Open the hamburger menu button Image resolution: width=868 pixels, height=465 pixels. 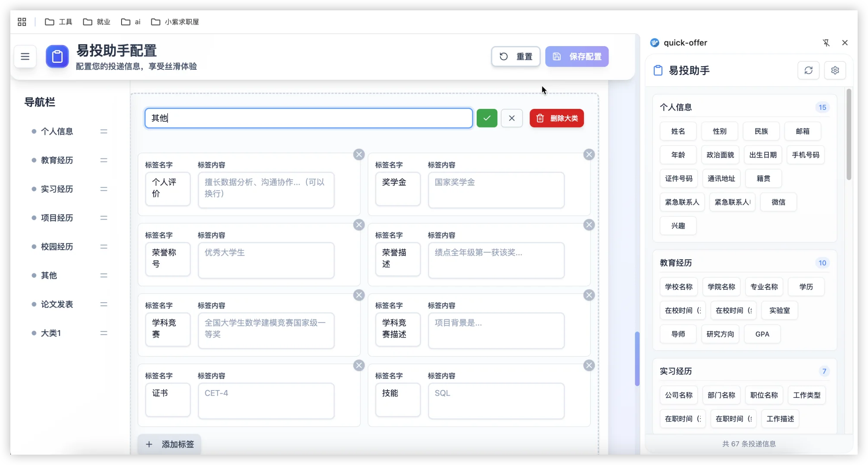click(25, 56)
